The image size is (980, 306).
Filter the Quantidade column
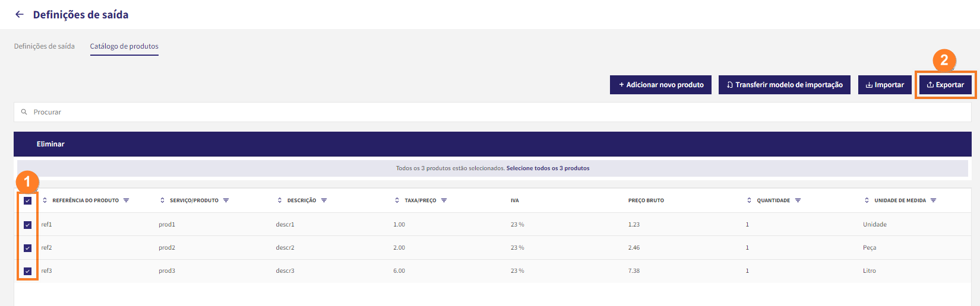pos(798,200)
